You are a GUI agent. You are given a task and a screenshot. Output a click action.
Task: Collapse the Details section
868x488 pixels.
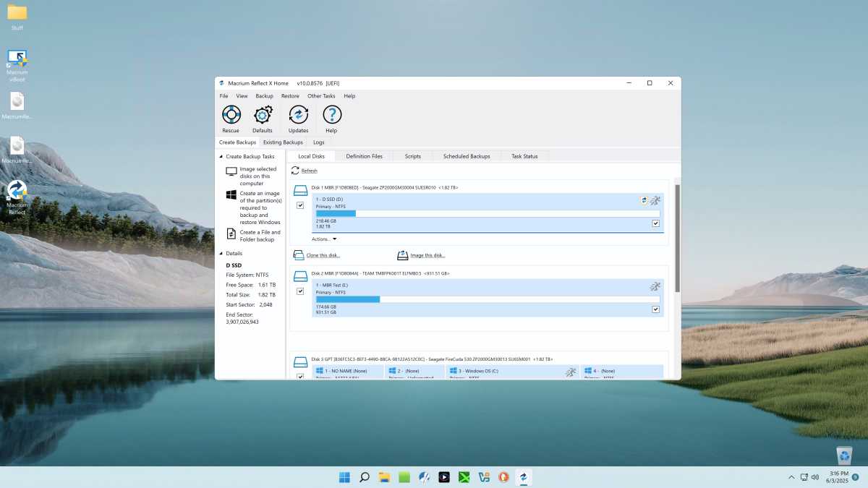[221, 254]
